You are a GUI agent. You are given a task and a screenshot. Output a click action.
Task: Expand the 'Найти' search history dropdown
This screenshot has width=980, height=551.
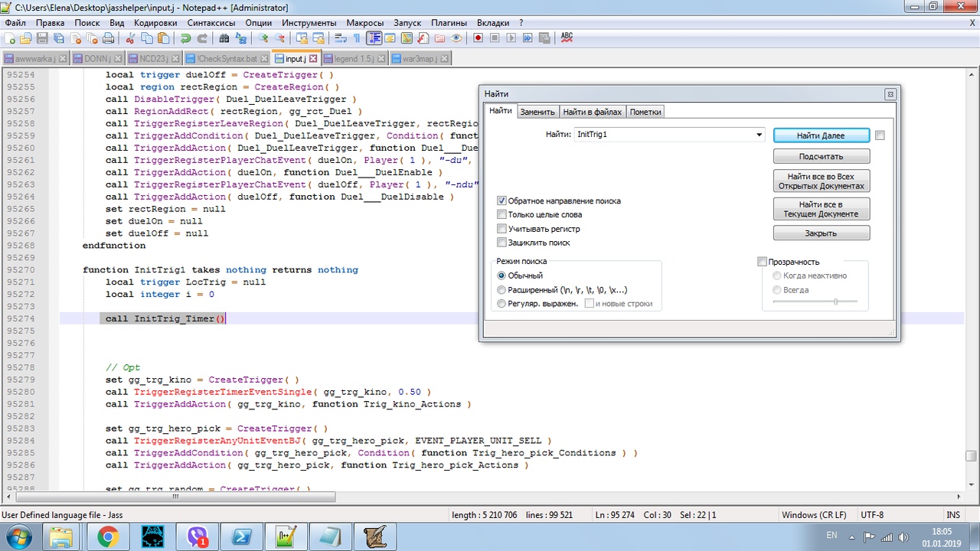tap(759, 135)
